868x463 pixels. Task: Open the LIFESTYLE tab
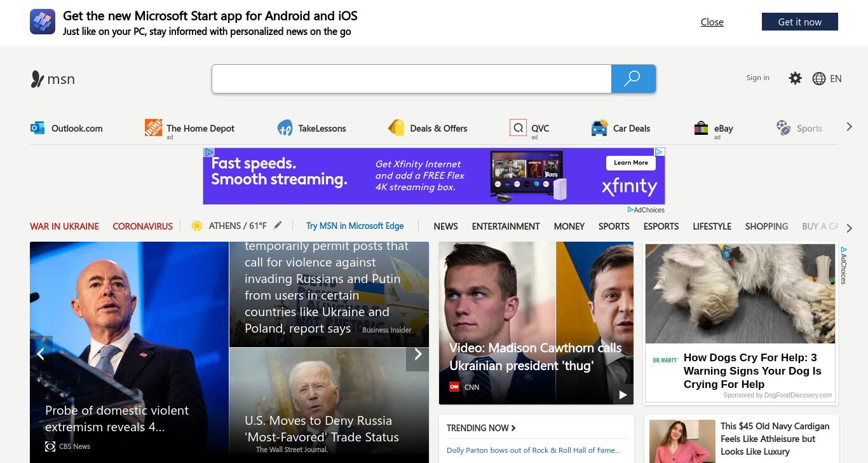click(x=712, y=226)
